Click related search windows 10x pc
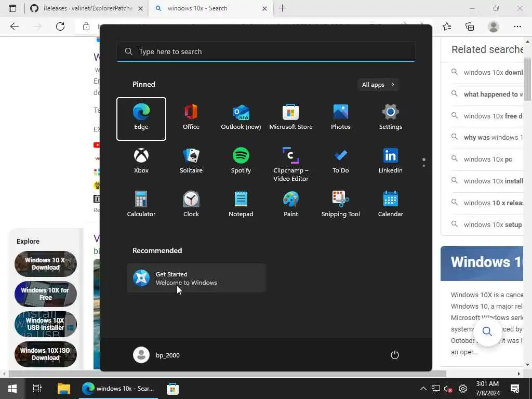 click(487, 159)
